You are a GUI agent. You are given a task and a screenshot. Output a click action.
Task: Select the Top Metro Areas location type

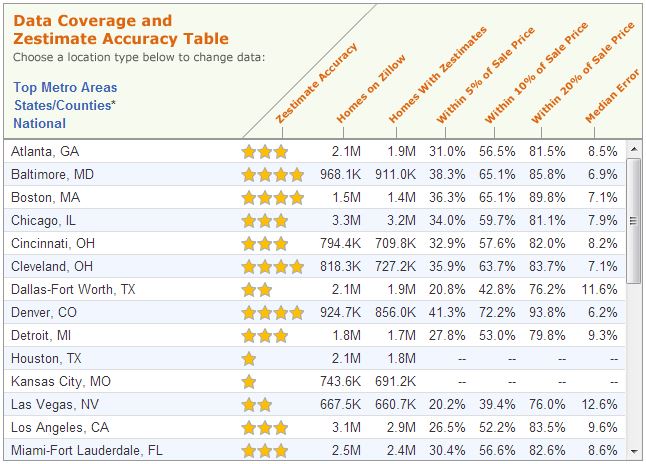pyautogui.click(x=62, y=87)
